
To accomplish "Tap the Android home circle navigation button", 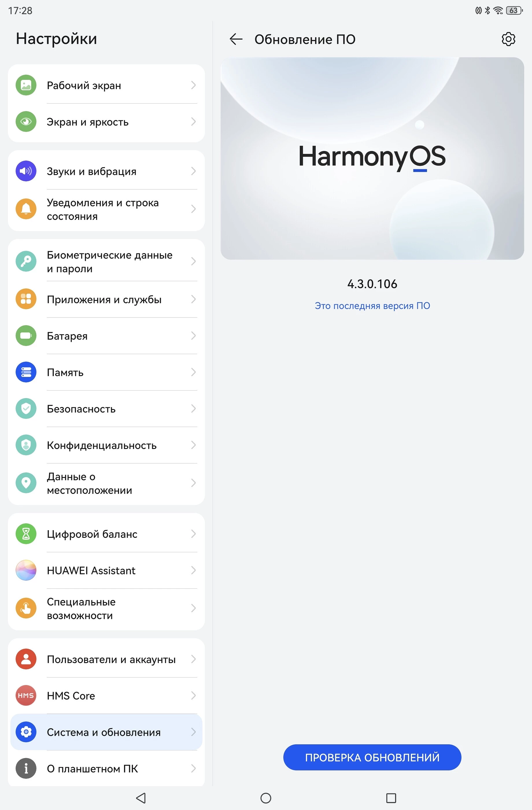I will (266, 798).
